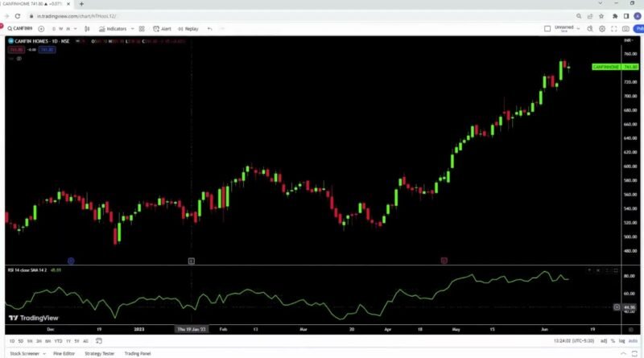Open time axis settings gear at bottom right

tap(631, 330)
